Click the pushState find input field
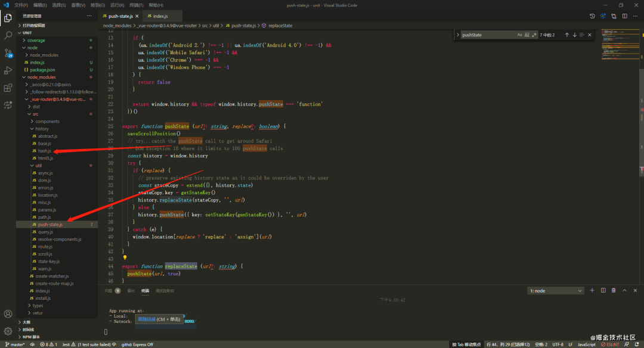644x348 pixels. click(x=486, y=35)
